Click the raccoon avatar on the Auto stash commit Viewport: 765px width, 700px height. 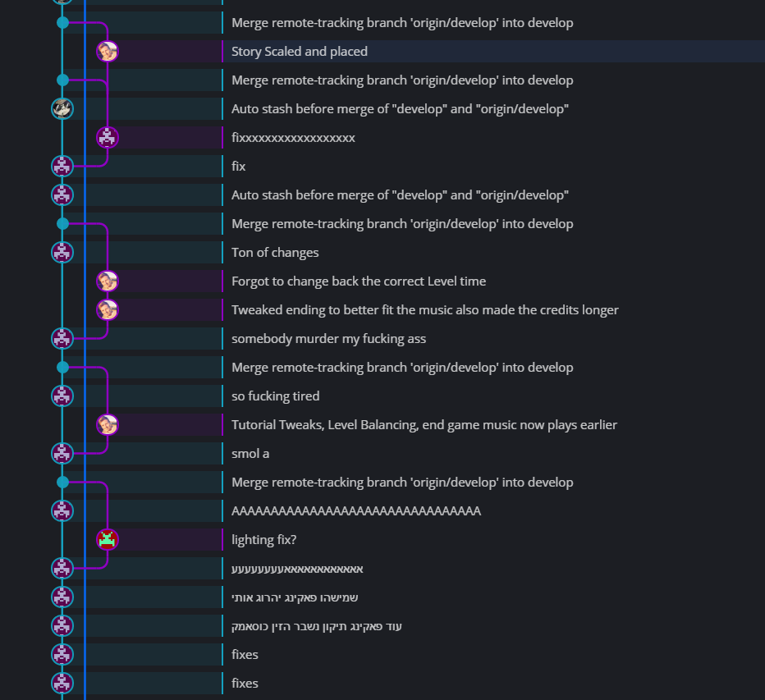pyautogui.click(x=62, y=108)
